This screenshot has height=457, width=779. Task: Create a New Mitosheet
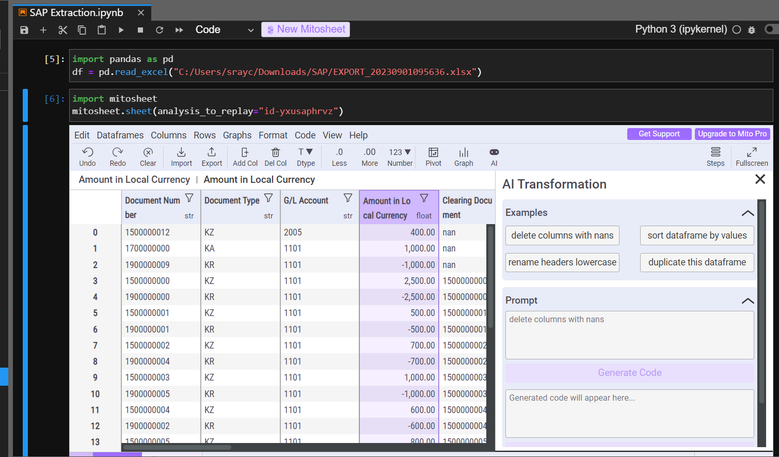tap(306, 29)
